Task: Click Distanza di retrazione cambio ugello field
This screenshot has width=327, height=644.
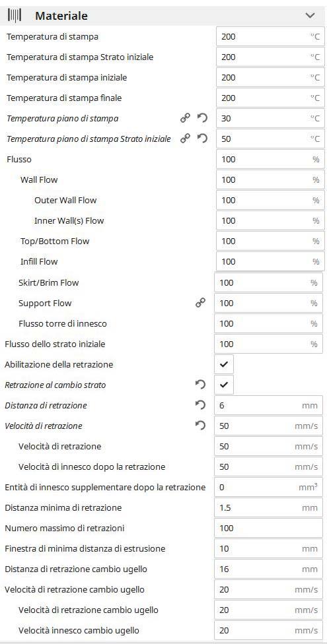Action: click(x=268, y=569)
